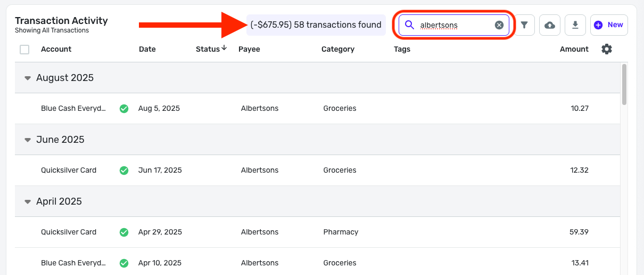Click cleared status icon on Jun 17 row
Screen dimensions: 644x275
click(124, 171)
